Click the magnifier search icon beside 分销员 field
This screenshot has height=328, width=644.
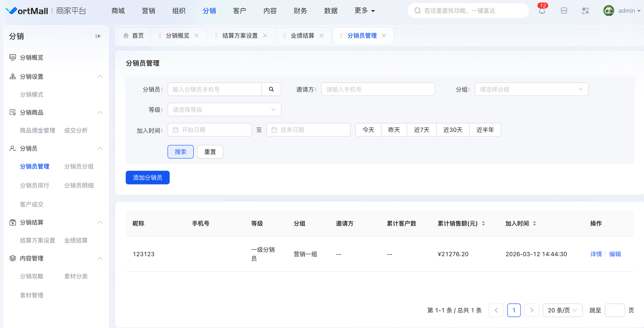pos(271,89)
